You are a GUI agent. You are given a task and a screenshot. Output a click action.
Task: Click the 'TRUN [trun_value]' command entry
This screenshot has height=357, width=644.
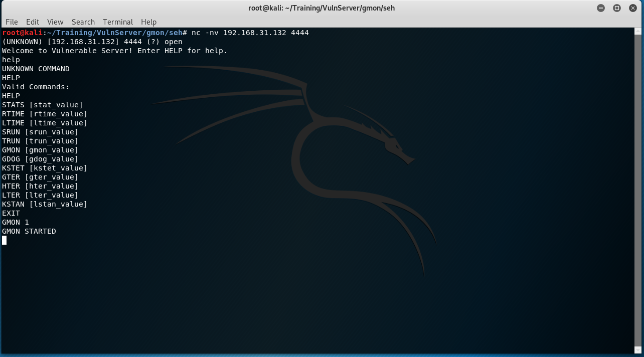point(40,141)
